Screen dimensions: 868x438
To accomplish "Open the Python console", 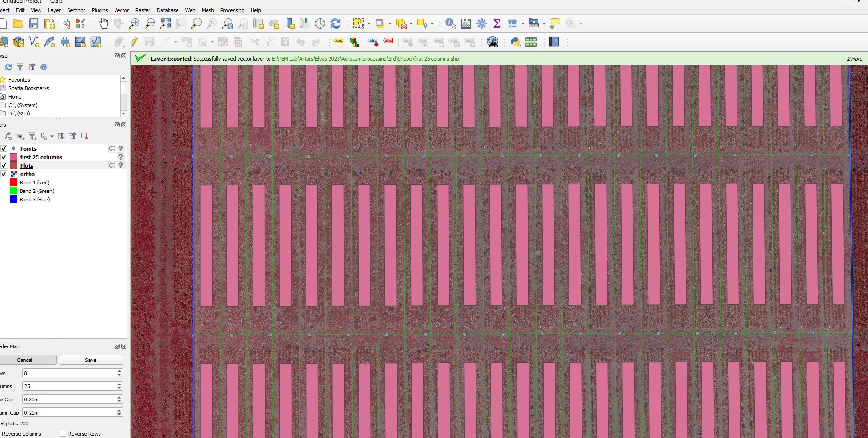I will 515,42.
